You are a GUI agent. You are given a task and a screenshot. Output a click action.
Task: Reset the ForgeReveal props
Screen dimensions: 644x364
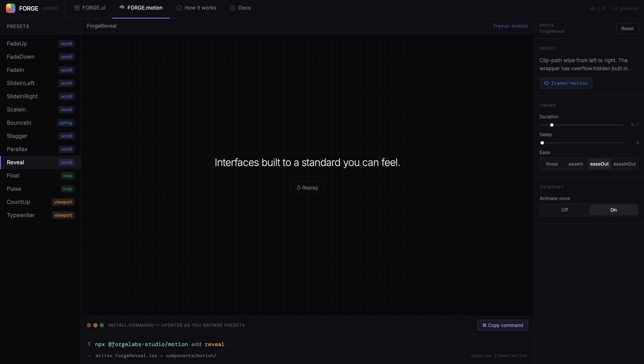(x=627, y=29)
